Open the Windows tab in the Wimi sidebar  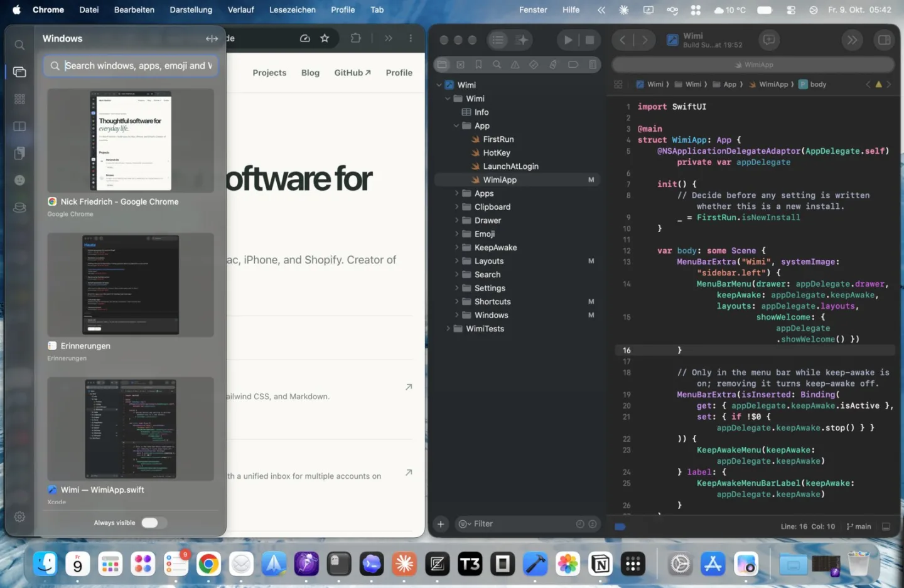click(x=19, y=72)
